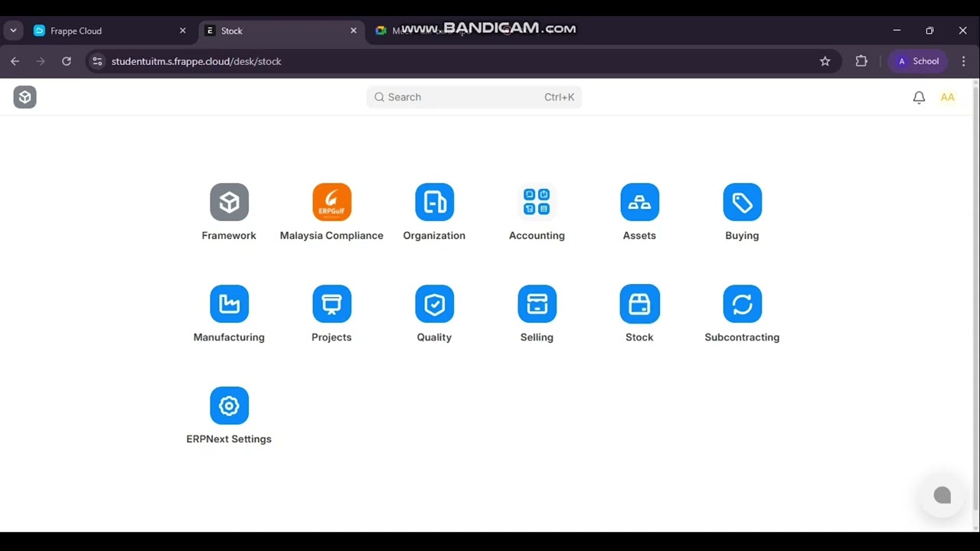This screenshot has width=980, height=551.
Task: Open the Organization module icon
Action: (434, 202)
